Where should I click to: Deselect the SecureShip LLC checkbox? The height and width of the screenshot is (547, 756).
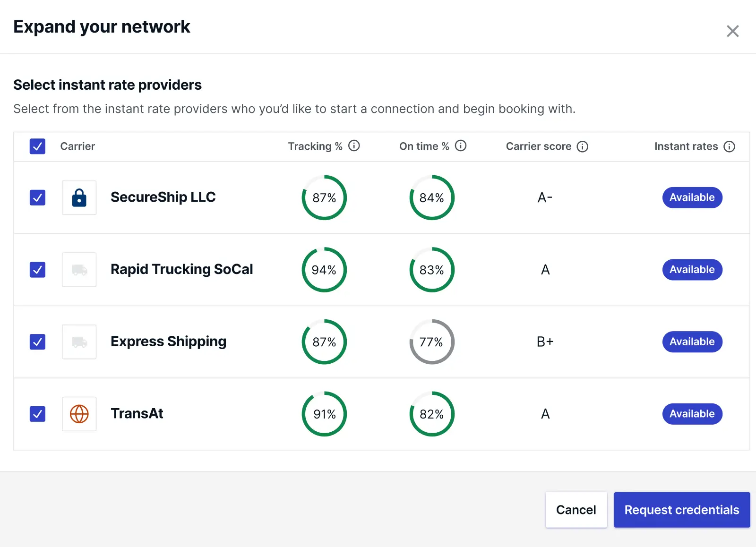point(37,197)
